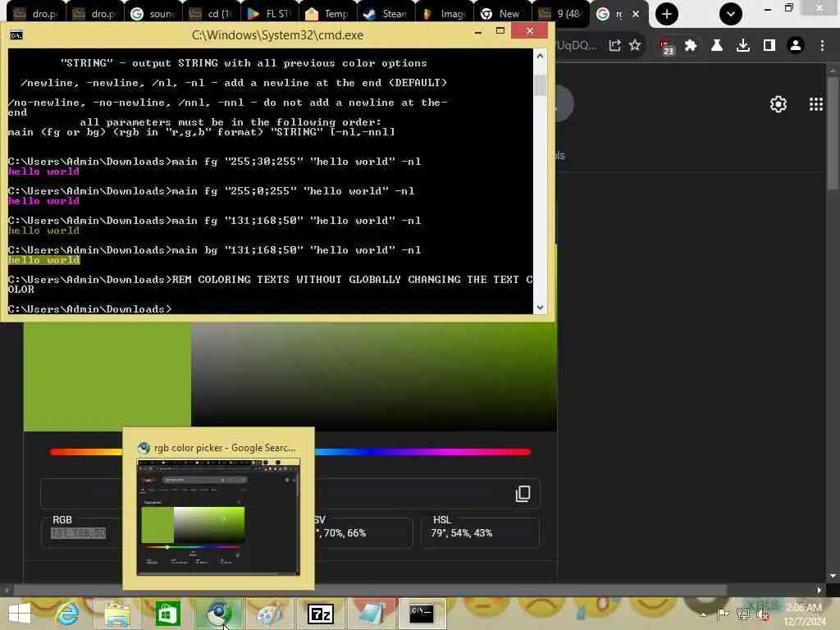Click the 'rgb color picker - Google Search' preview thumbnail

[x=218, y=517]
